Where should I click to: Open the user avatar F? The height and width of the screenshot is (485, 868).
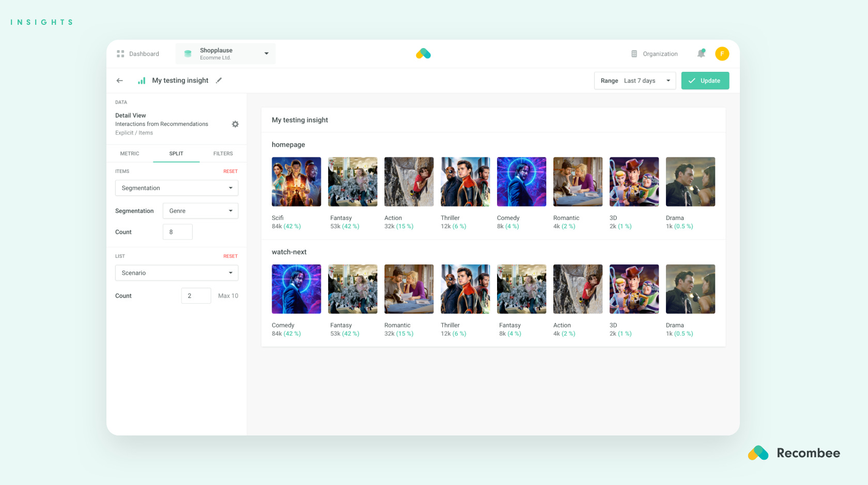pyautogui.click(x=722, y=54)
